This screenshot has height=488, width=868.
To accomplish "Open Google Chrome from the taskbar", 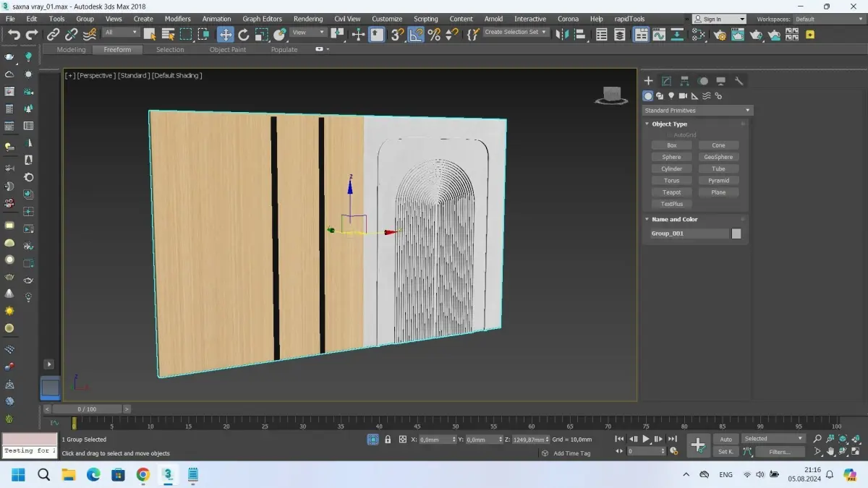I will [x=143, y=475].
